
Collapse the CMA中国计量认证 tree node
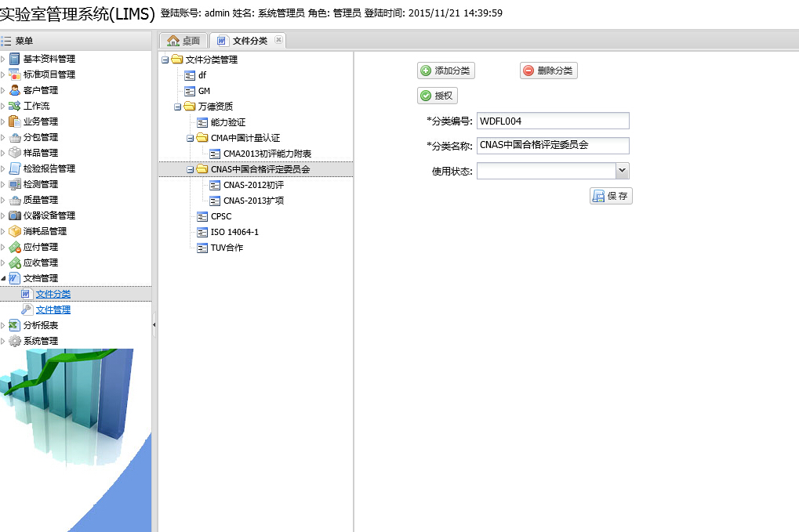(x=190, y=138)
